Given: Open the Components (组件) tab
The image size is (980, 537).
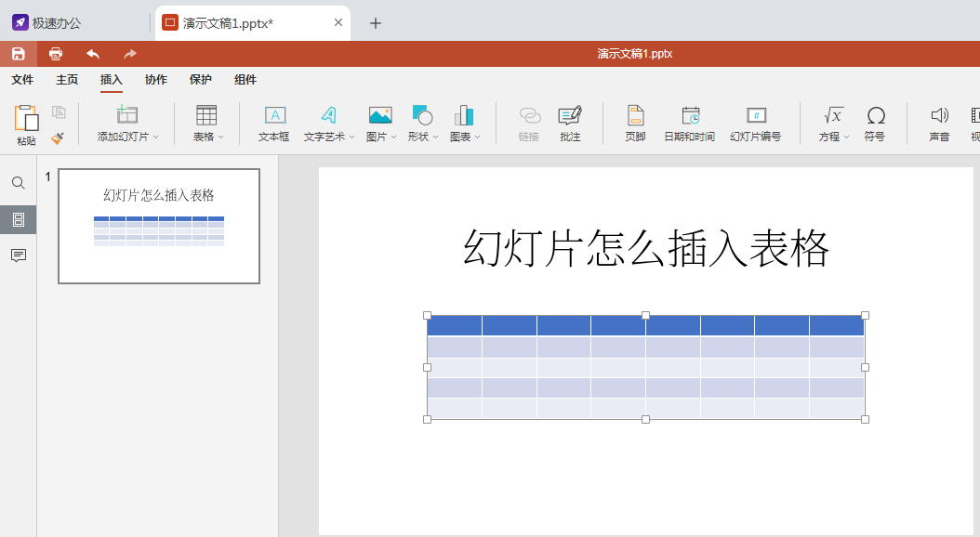Looking at the screenshot, I should click(245, 80).
